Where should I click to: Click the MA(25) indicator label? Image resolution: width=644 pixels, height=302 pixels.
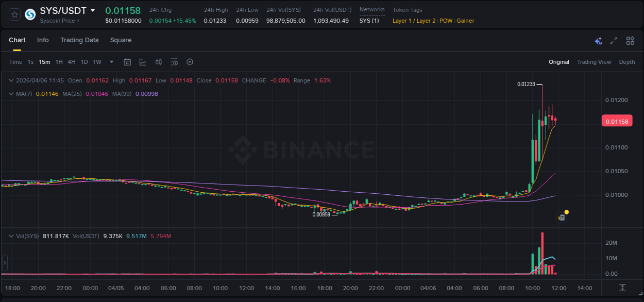tap(72, 94)
